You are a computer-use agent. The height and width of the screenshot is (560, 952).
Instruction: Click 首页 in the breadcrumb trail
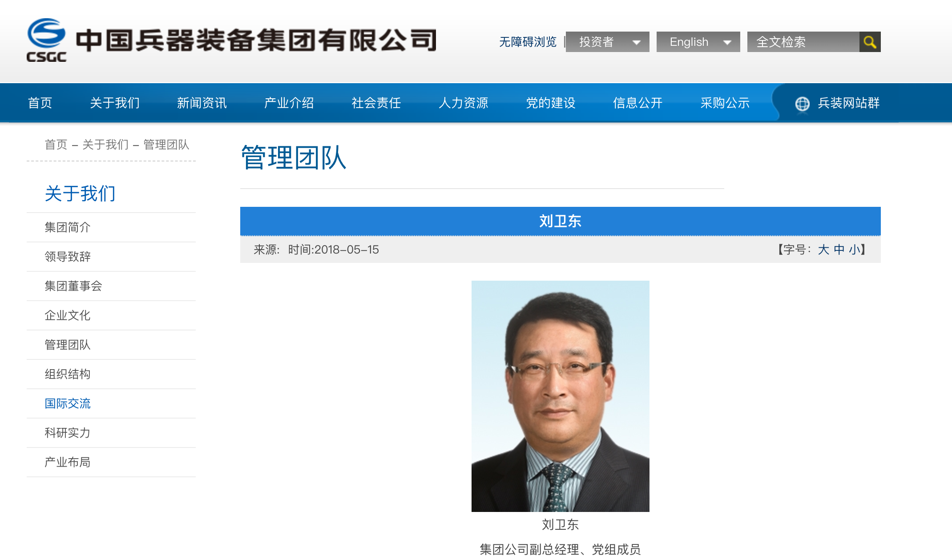[x=56, y=145]
